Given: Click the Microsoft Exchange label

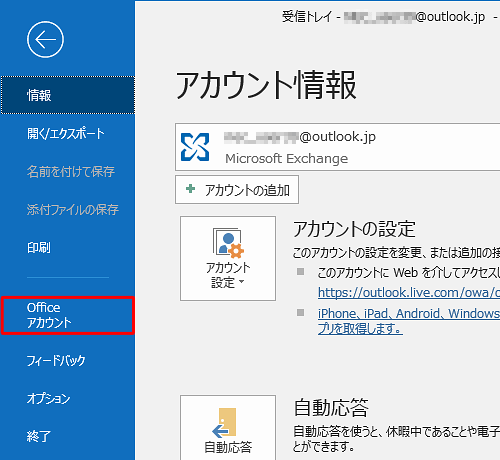Looking at the screenshot, I should 287,159.
